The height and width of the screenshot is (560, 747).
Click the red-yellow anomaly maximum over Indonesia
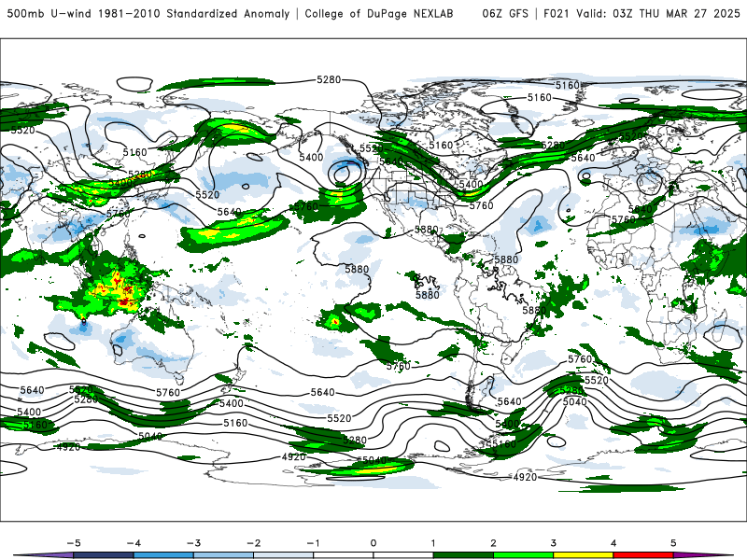(120, 289)
